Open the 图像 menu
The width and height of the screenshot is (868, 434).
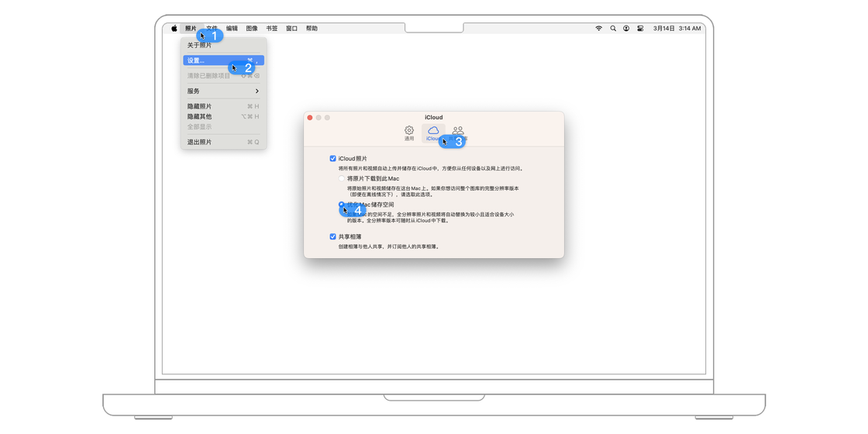point(252,28)
